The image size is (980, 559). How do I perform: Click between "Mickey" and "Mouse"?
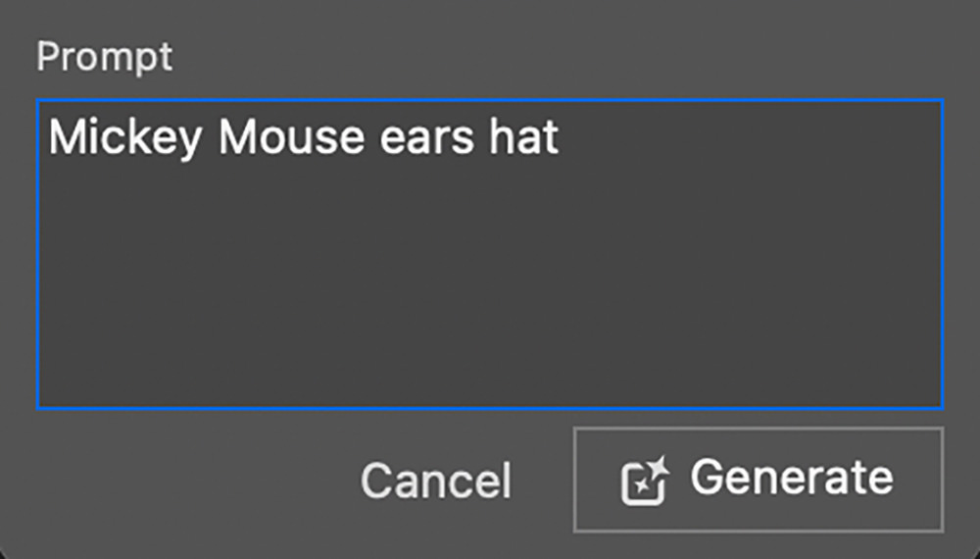210,137
